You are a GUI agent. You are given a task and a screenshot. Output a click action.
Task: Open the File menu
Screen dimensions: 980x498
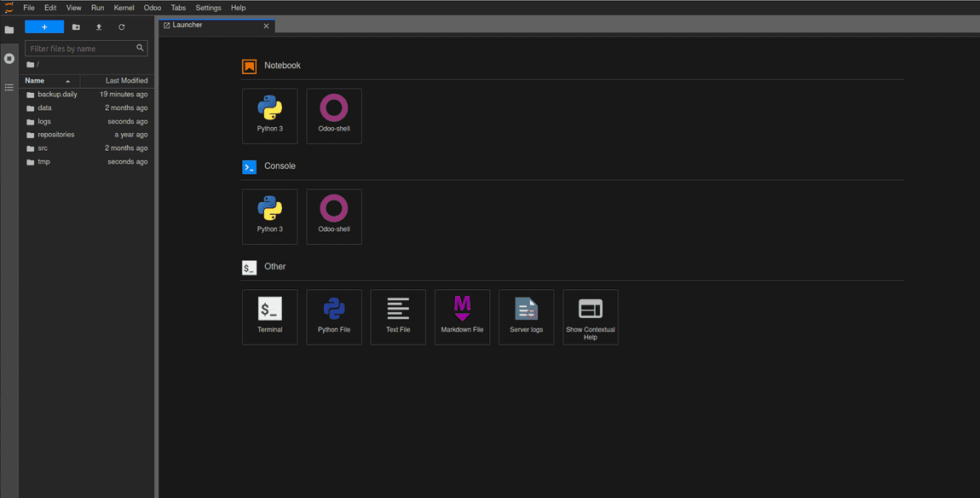tap(29, 8)
